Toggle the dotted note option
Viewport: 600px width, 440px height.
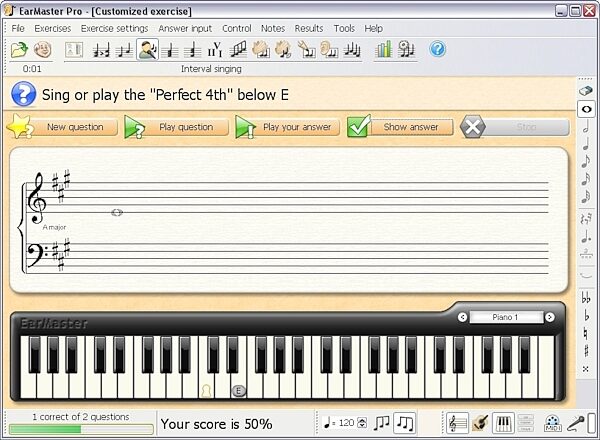586,237
